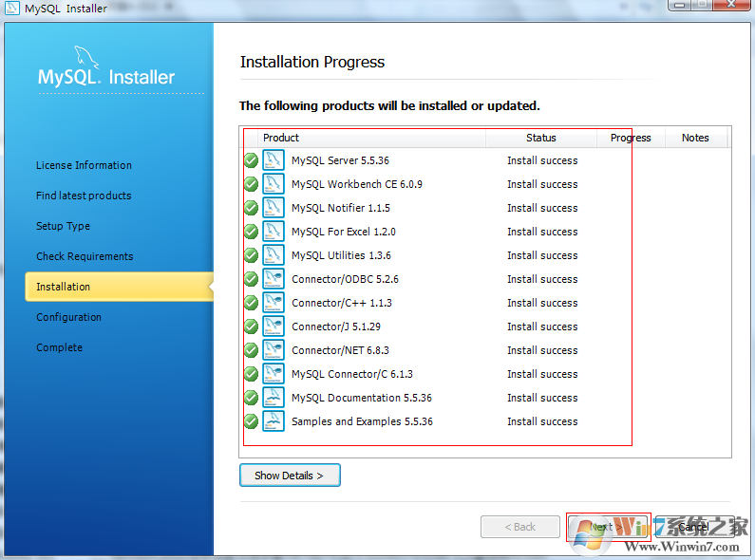Click the MySQL Utilities 1.3.6 product icon
The width and height of the screenshot is (755, 560).
tap(273, 255)
